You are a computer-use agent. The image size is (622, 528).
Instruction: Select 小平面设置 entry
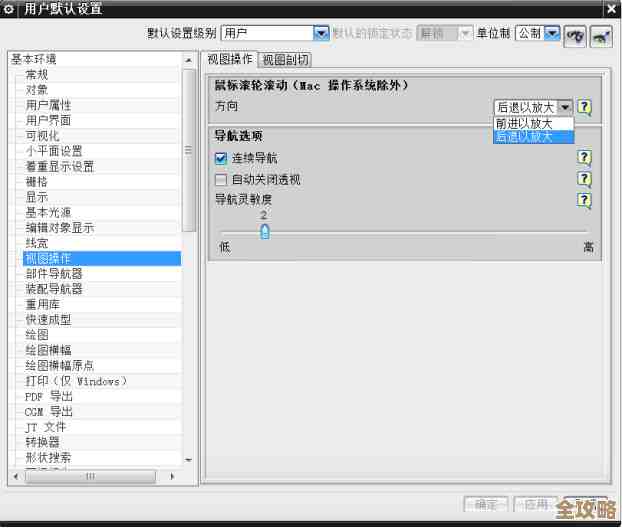(x=54, y=151)
